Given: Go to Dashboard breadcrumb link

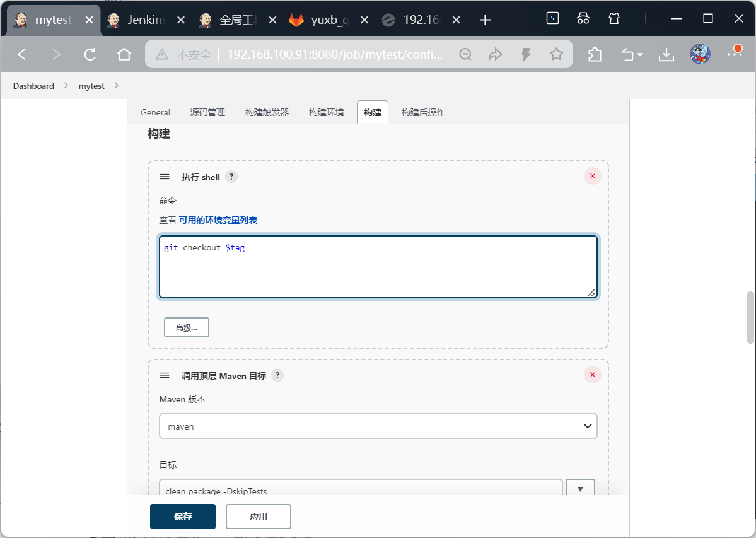Looking at the screenshot, I should pos(34,86).
